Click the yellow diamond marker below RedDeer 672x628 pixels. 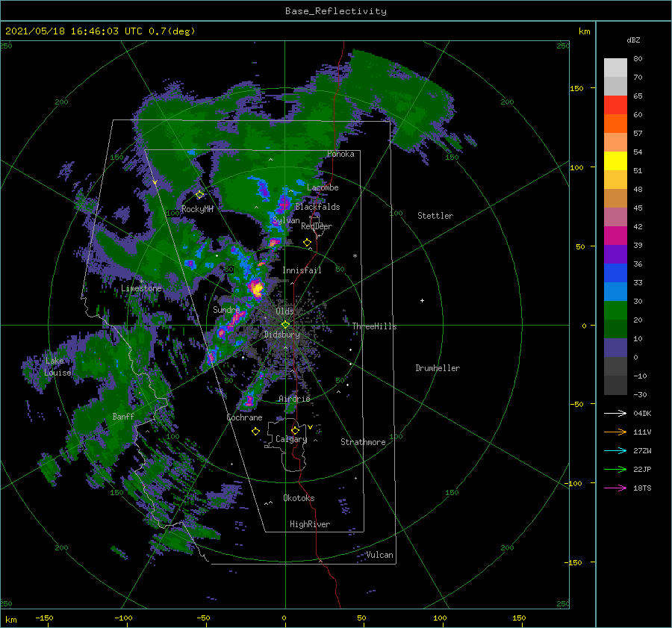pos(307,243)
